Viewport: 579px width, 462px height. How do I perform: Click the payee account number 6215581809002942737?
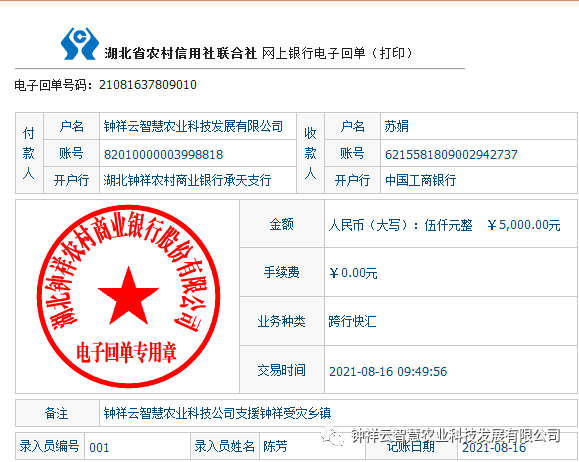pyautogui.click(x=451, y=154)
